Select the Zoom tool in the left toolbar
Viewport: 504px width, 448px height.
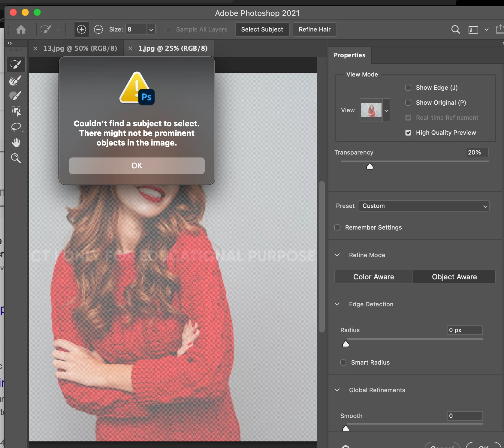(16, 158)
